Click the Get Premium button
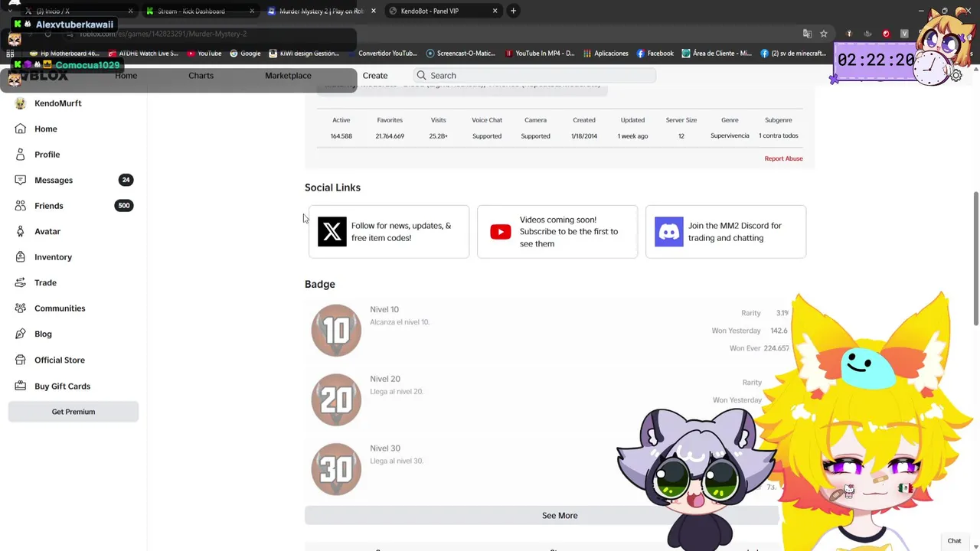Image resolution: width=980 pixels, height=551 pixels. (x=73, y=412)
